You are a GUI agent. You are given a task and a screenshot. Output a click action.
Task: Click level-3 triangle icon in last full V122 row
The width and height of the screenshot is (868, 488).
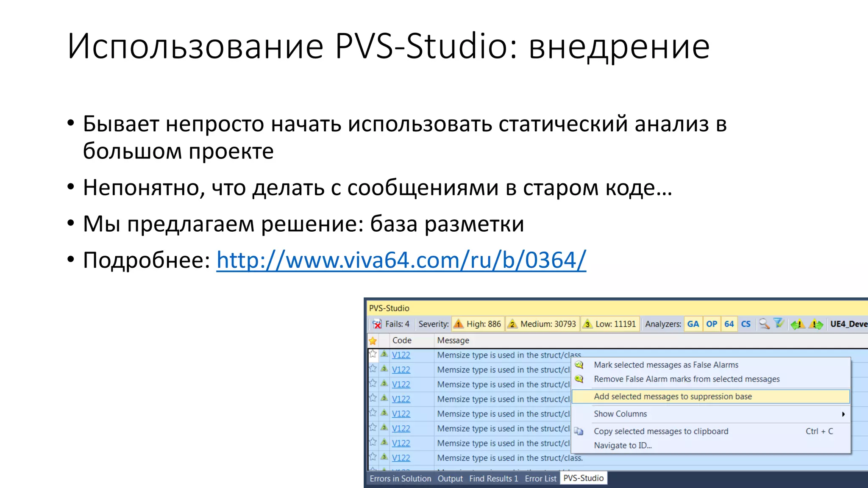point(384,457)
